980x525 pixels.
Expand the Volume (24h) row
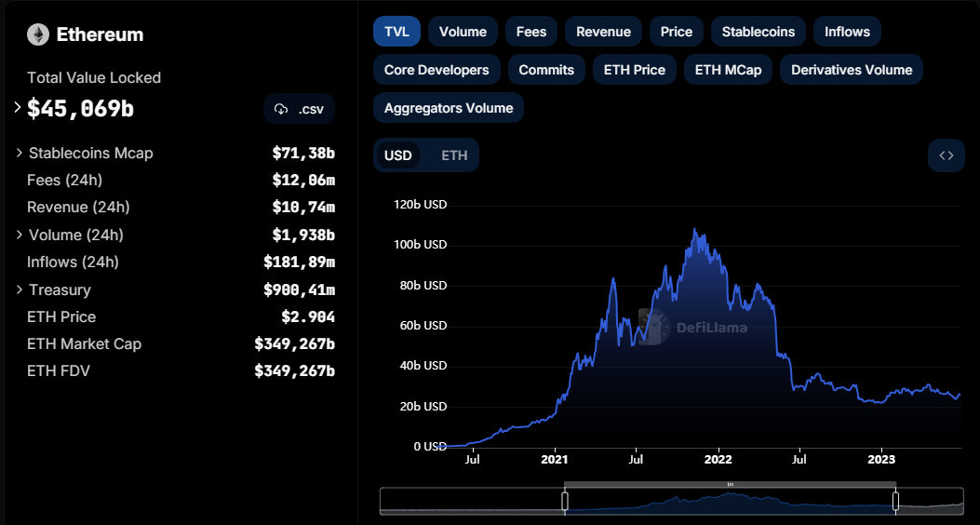(x=20, y=235)
